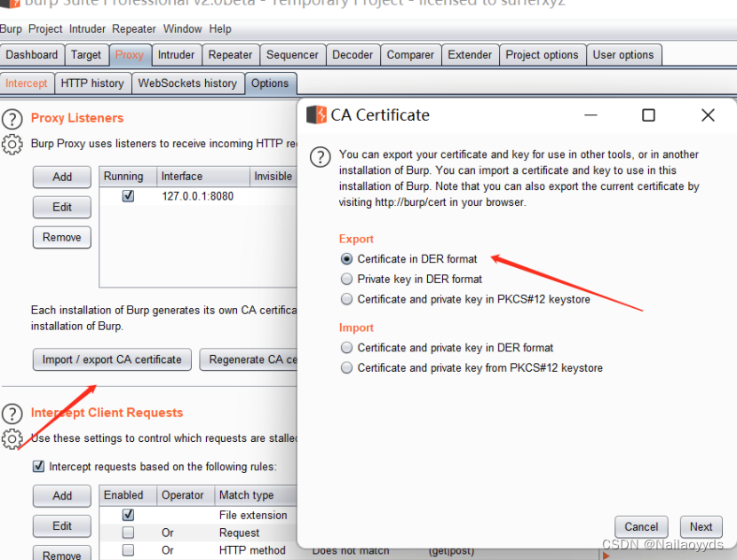Toggle Enabled checkbox for Request rule

click(128, 532)
